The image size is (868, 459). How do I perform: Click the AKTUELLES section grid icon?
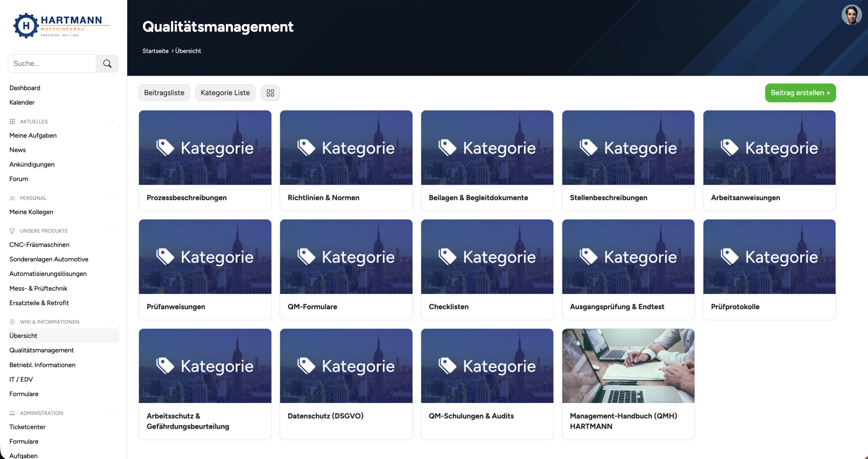(x=11, y=121)
